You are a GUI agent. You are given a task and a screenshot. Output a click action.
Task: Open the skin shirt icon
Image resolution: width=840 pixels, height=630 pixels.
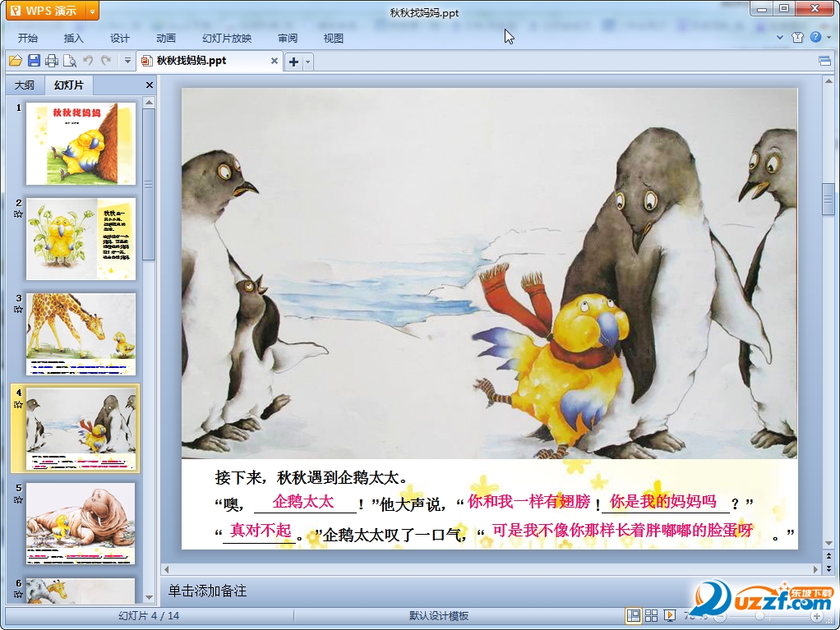click(x=798, y=37)
